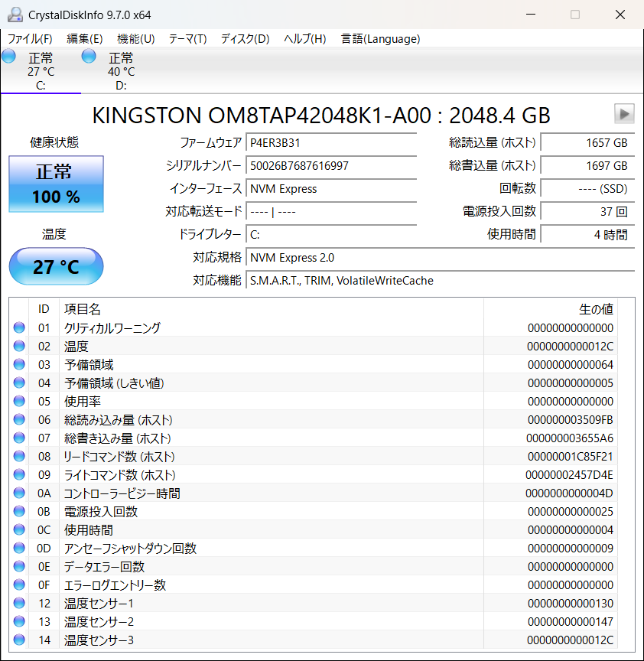Click the standard field NVM Express 2.0
This screenshot has height=661, width=644.
coord(441,257)
